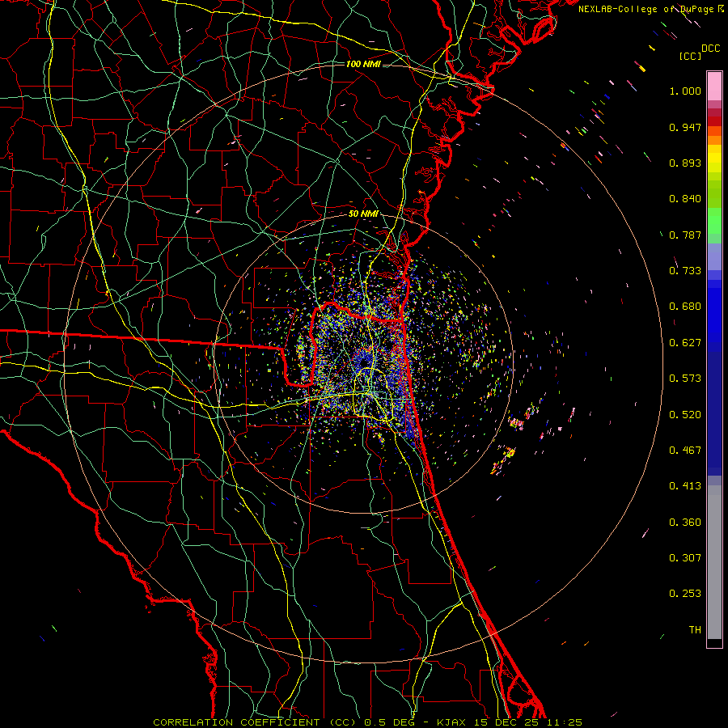Select the 0.520 value on the scale
Image resolution: width=728 pixels, height=728 pixels.
point(685,415)
